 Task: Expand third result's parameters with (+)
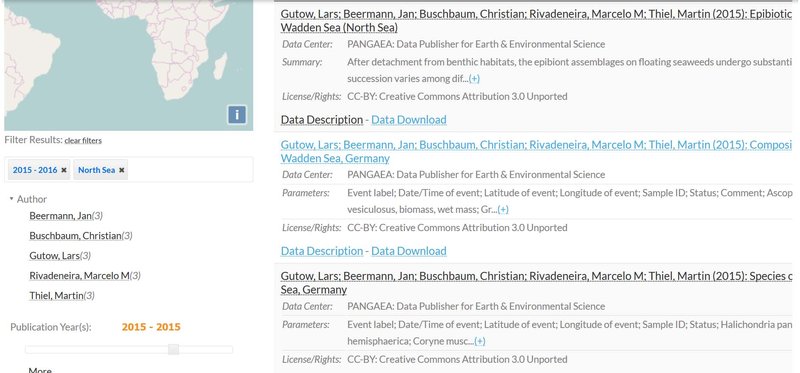click(480, 341)
